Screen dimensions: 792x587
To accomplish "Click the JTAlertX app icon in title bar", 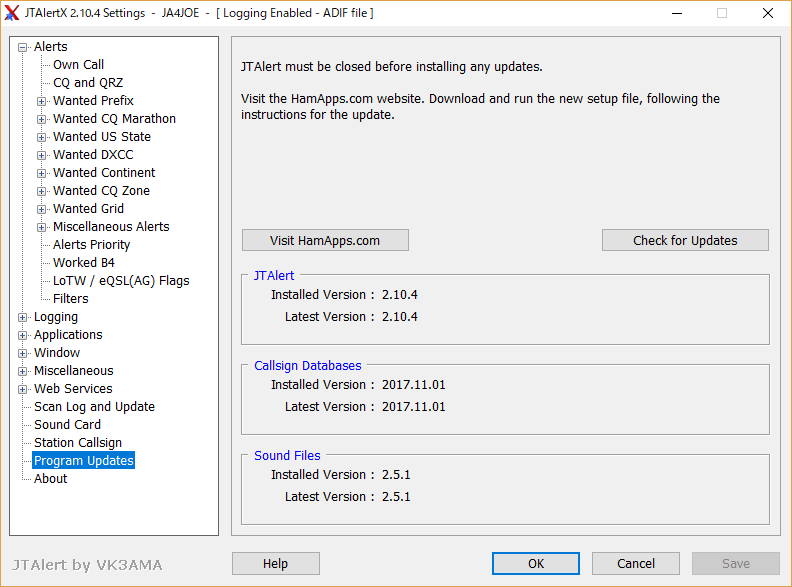I will coord(12,13).
